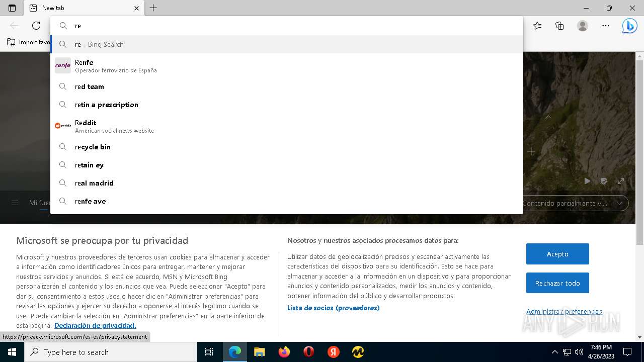The width and height of the screenshot is (644, 362).
Task: Open the Collections icon
Action: [x=559, y=26]
